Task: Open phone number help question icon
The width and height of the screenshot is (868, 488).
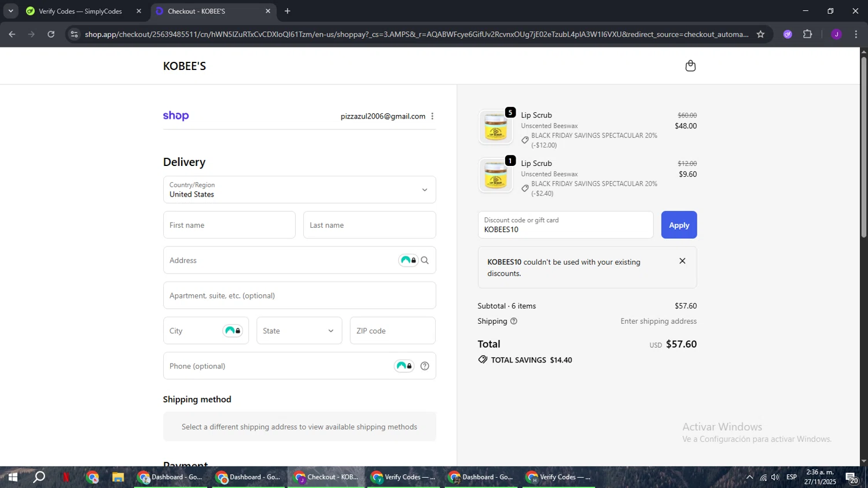Action: click(x=425, y=366)
